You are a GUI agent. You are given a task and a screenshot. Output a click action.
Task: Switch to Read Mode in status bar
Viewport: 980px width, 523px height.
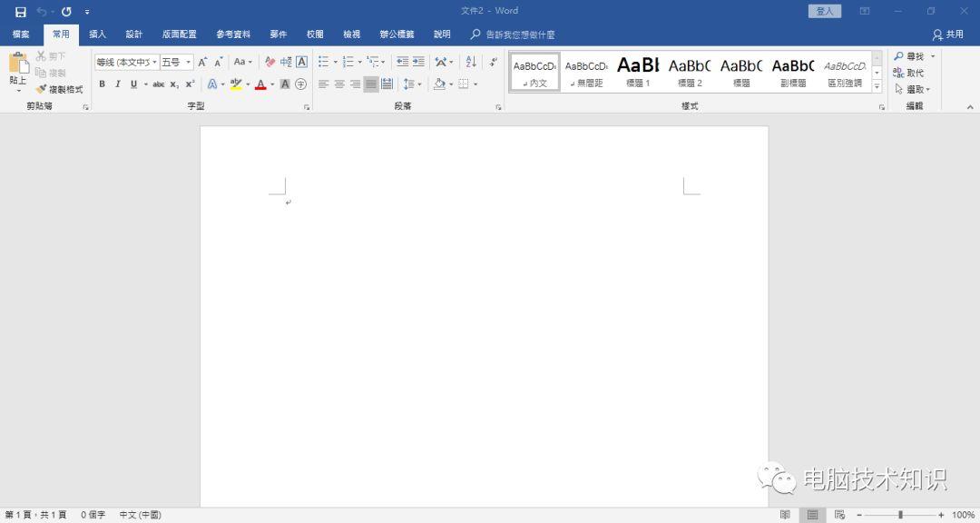point(785,515)
